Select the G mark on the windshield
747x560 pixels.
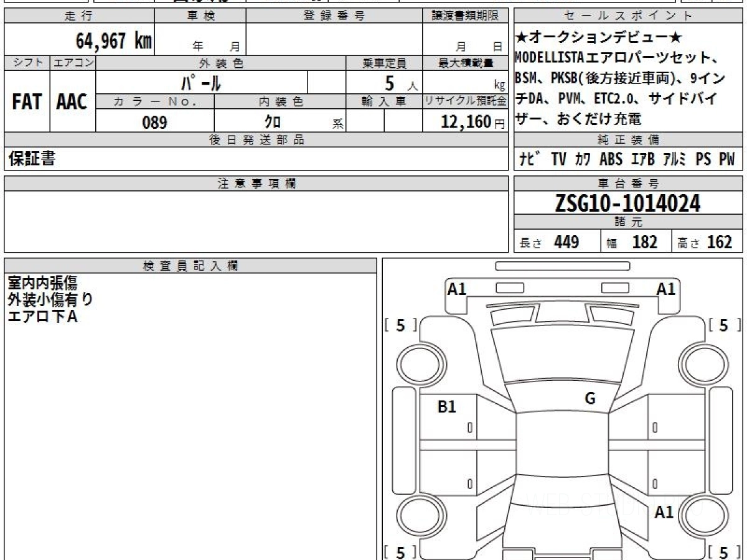pyautogui.click(x=590, y=399)
